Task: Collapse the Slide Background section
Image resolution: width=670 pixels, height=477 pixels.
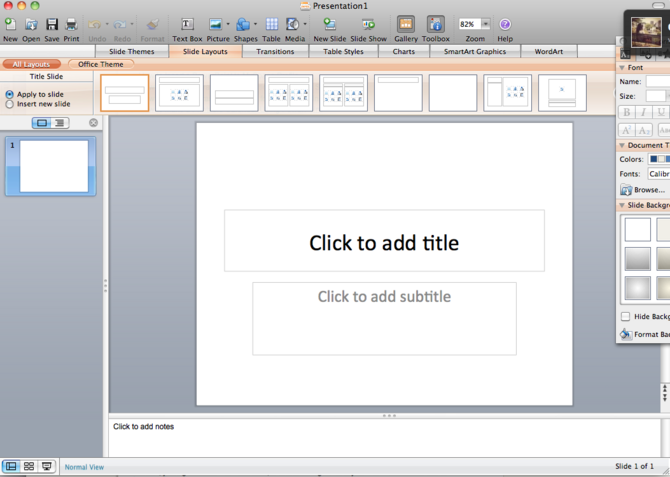Action: coord(622,205)
